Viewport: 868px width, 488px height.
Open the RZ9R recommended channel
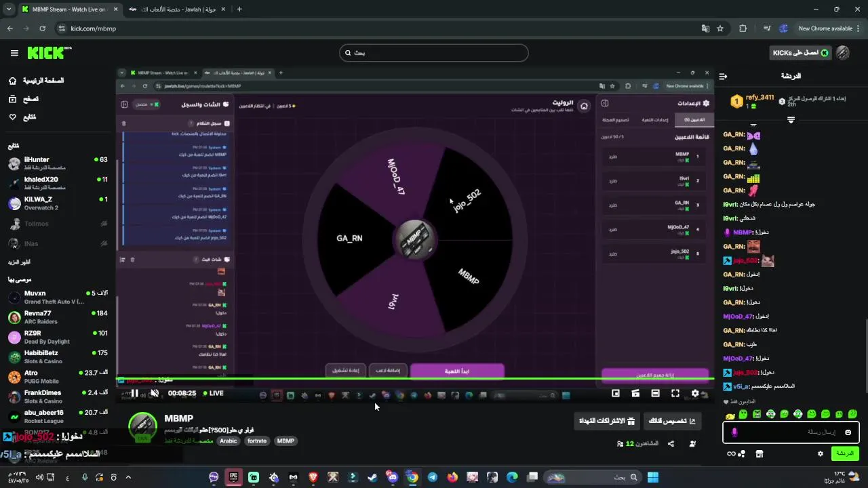click(x=57, y=337)
